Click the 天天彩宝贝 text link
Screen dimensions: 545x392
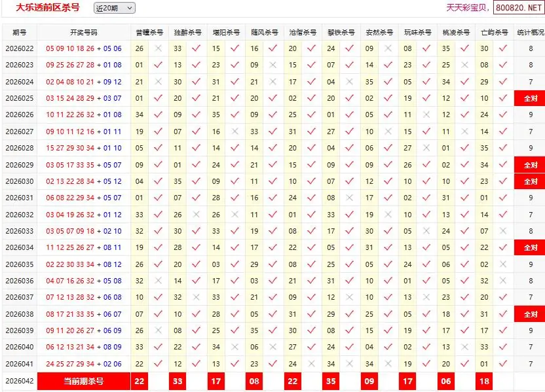coord(468,8)
